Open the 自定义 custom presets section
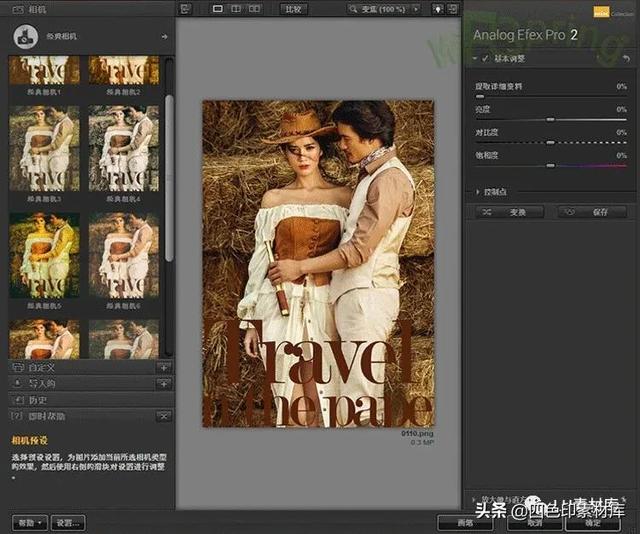Screen dimensions: 640x534 tap(82, 367)
